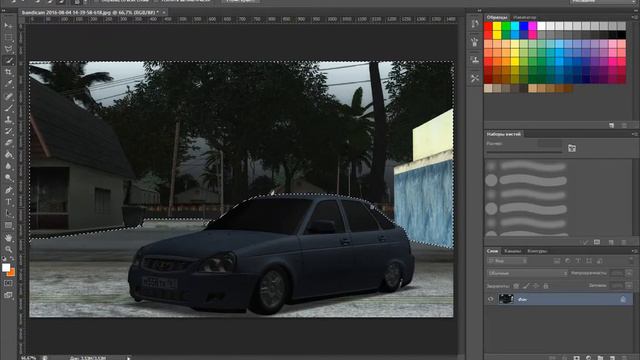640x360 pixels.
Task: Select the History Brush tool
Action: pos(8,131)
